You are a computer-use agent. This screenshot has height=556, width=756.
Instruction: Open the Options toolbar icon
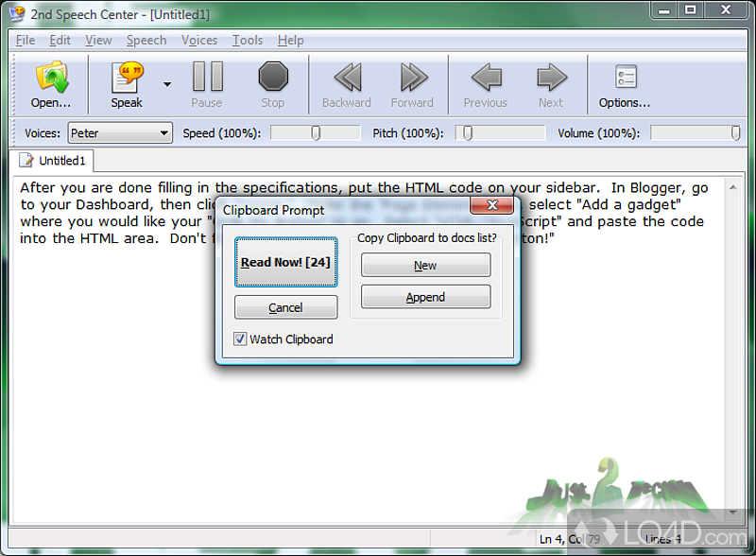pos(626,77)
